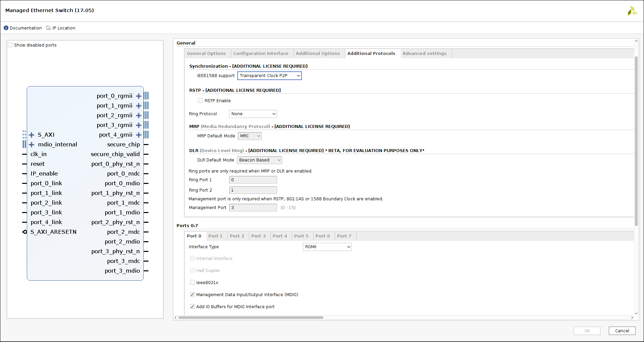This screenshot has height=342, width=644.
Task: Open the Interface Type RGMII dropdown
Action: 327,247
